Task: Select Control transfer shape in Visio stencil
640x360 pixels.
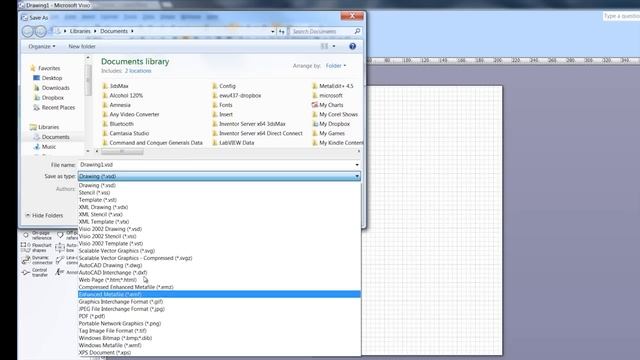Action: click(x=36, y=272)
